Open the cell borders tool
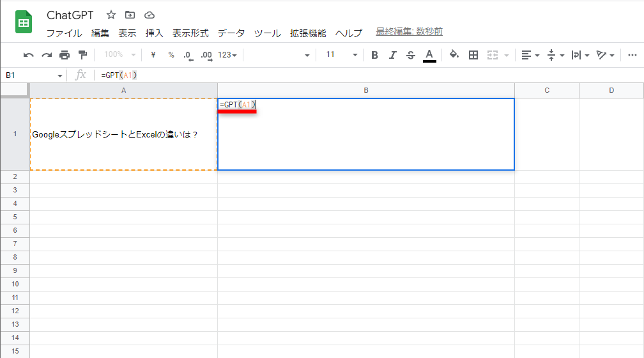This screenshot has width=644, height=358. click(x=473, y=55)
